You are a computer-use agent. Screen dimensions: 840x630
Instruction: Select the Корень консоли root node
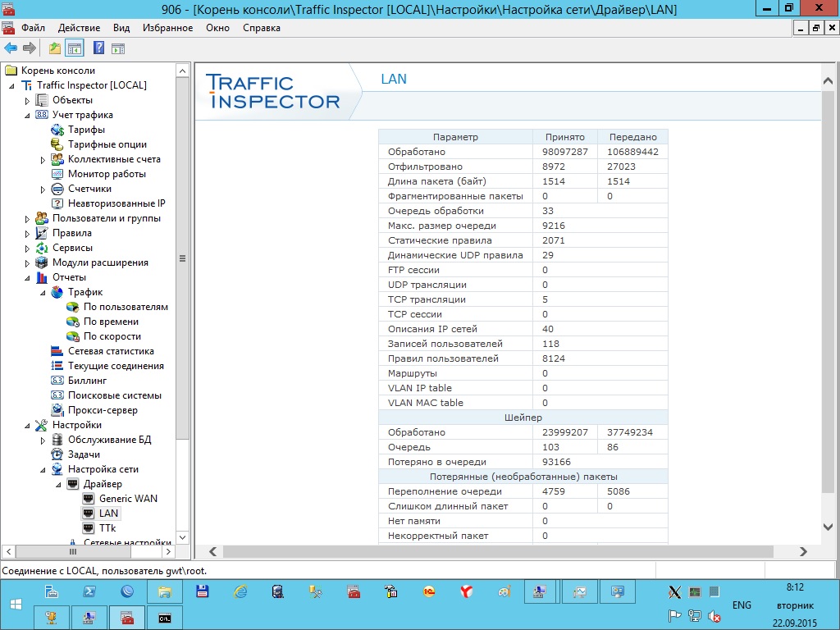[x=58, y=71]
